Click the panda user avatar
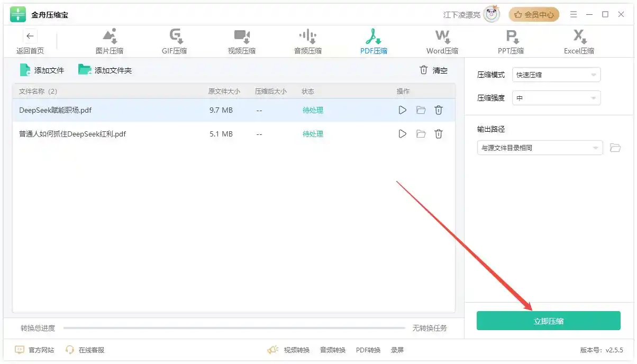637x364 pixels. 492,14
